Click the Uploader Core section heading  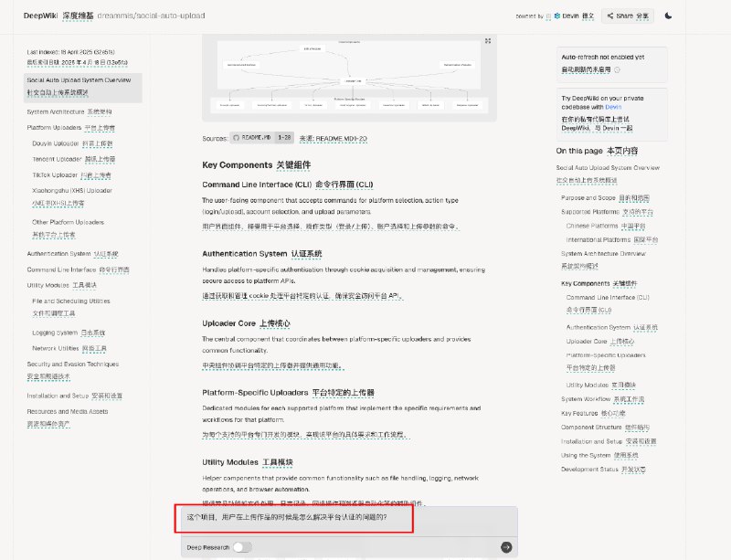(246, 323)
